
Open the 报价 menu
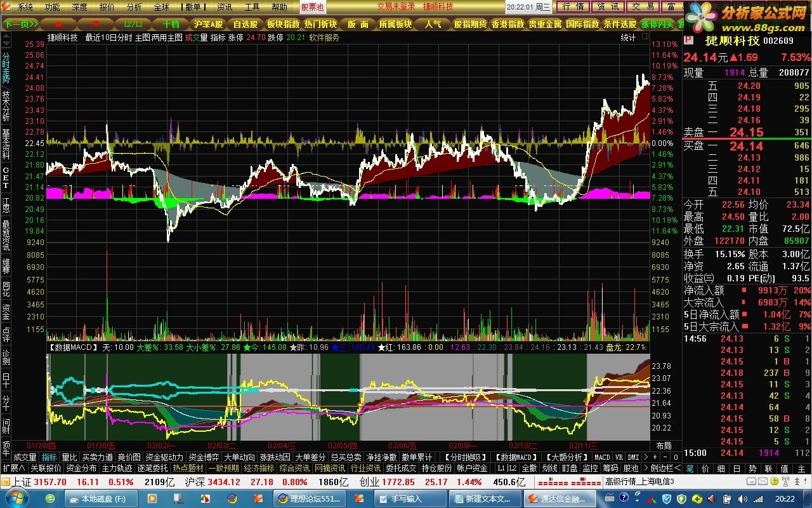[x=107, y=7]
